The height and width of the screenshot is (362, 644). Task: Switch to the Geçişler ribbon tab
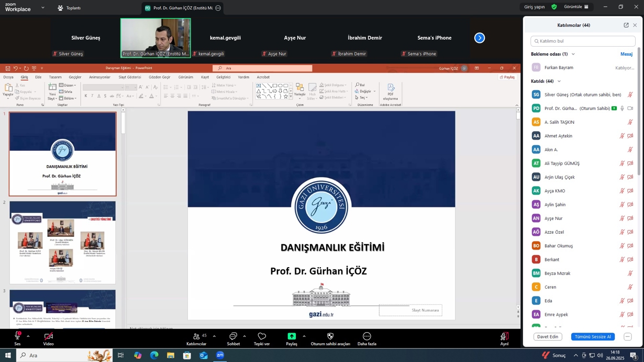(75, 77)
